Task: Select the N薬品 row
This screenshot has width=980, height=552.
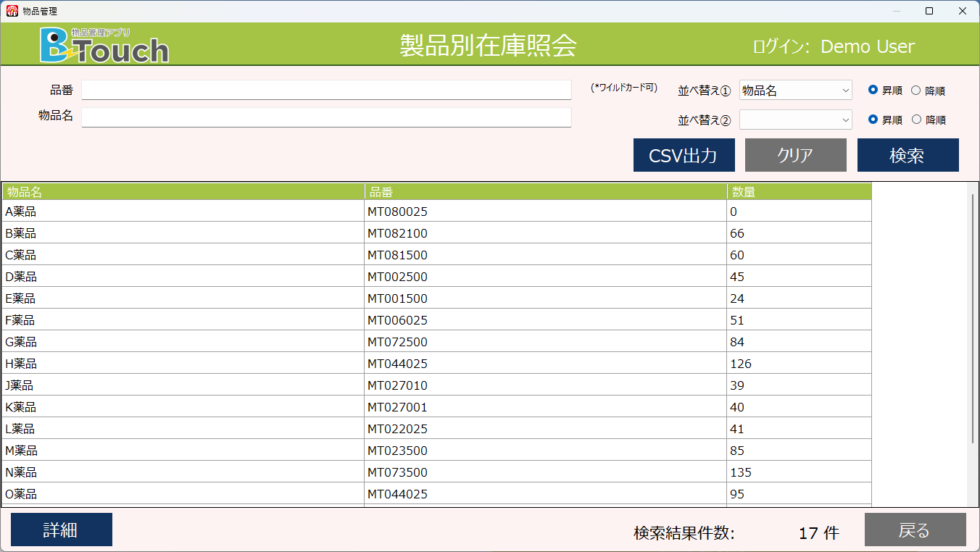Action: (436, 472)
